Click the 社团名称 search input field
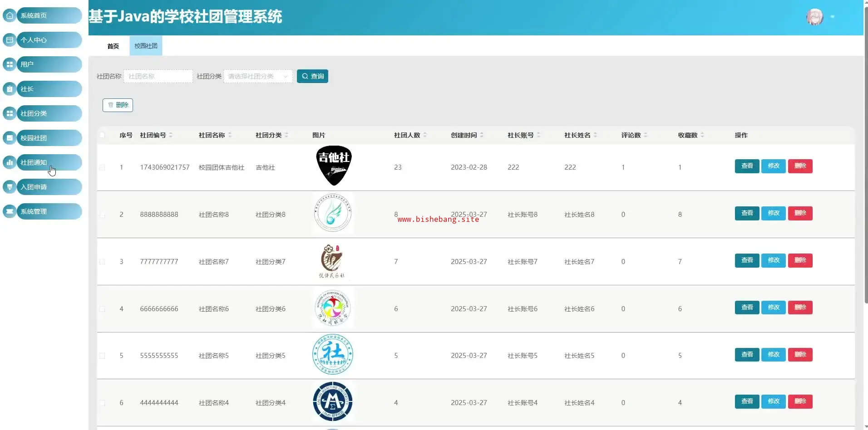The width and height of the screenshot is (868, 430). pos(158,76)
